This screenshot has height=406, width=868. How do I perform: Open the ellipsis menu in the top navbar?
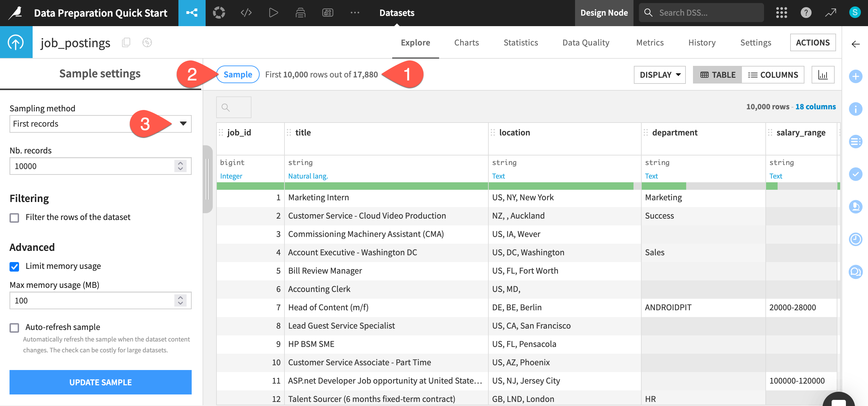click(x=355, y=13)
